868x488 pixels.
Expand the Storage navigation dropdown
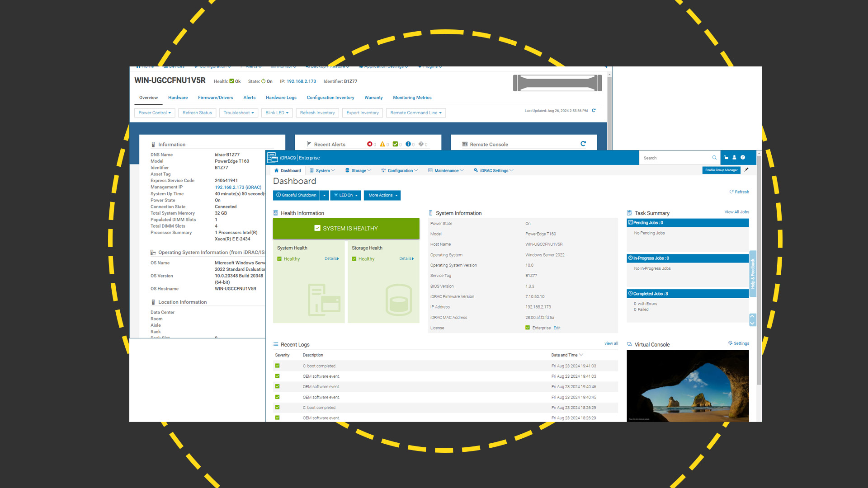pos(359,170)
